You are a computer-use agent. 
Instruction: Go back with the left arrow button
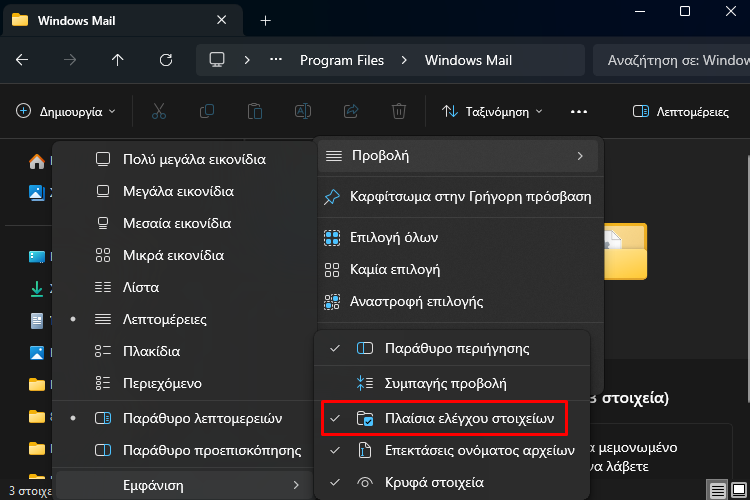[22, 60]
